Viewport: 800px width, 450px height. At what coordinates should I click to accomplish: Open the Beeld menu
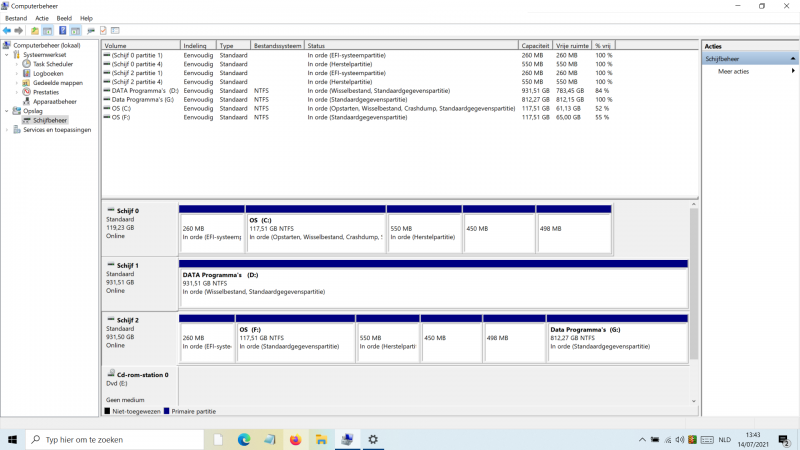(x=64, y=18)
